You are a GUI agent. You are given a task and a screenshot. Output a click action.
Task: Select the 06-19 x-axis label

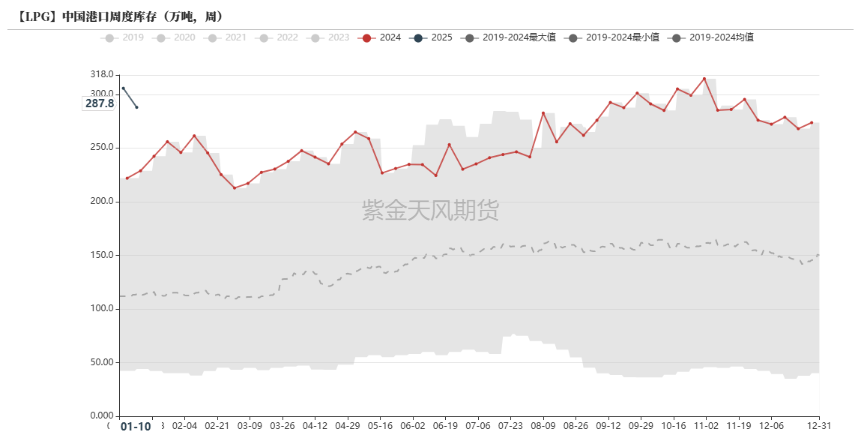[x=445, y=426]
